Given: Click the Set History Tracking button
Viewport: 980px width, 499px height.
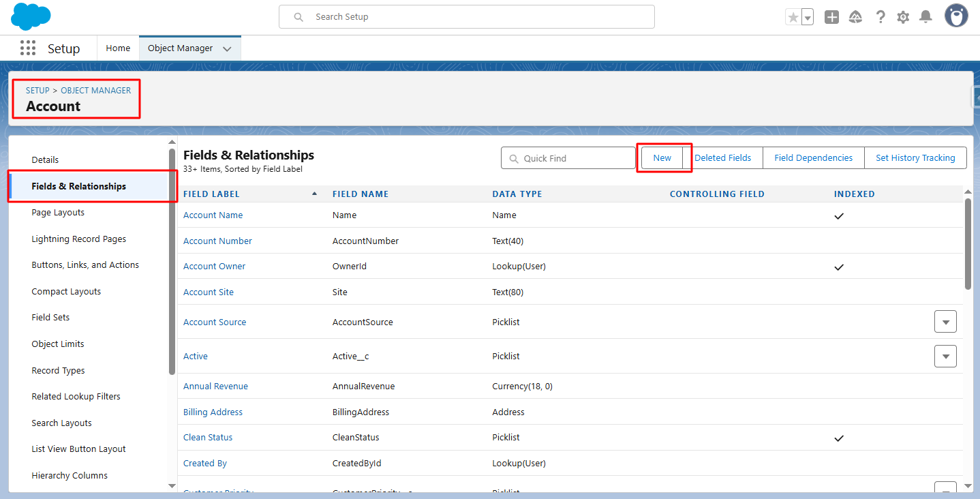Looking at the screenshot, I should tap(915, 158).
